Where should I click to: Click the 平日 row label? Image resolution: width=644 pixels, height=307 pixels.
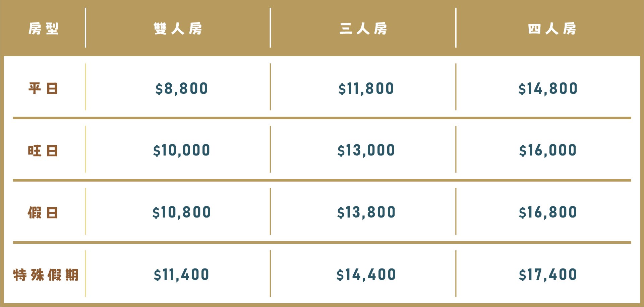43,88
